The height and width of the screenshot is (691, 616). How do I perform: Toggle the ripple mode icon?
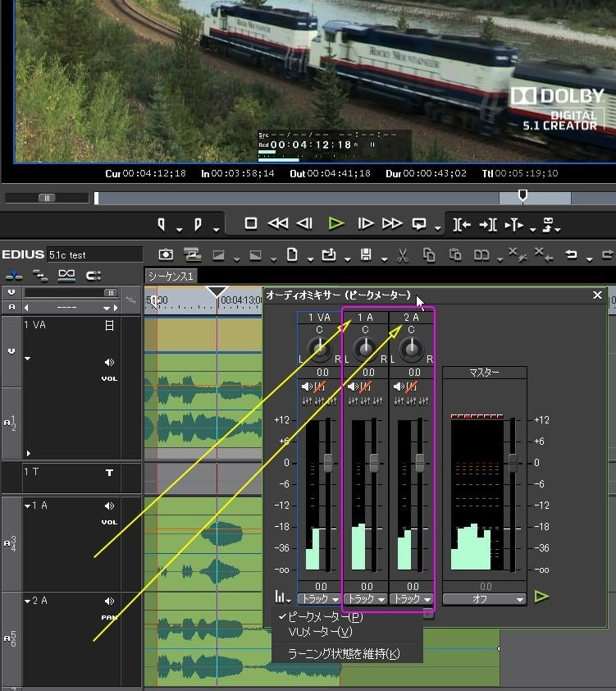coord(66,276)
